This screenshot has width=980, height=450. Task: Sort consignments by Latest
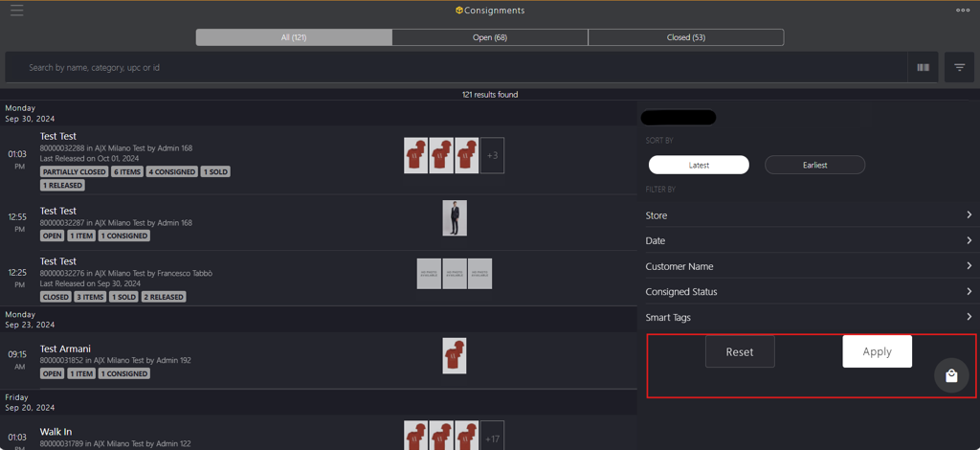pos(699,165)
